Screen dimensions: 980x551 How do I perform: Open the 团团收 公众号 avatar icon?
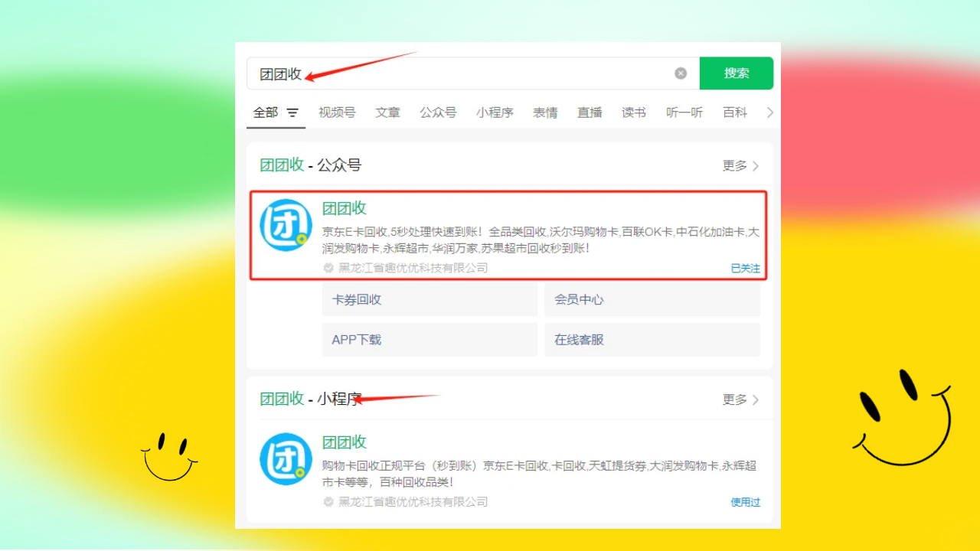pos(286,225)
